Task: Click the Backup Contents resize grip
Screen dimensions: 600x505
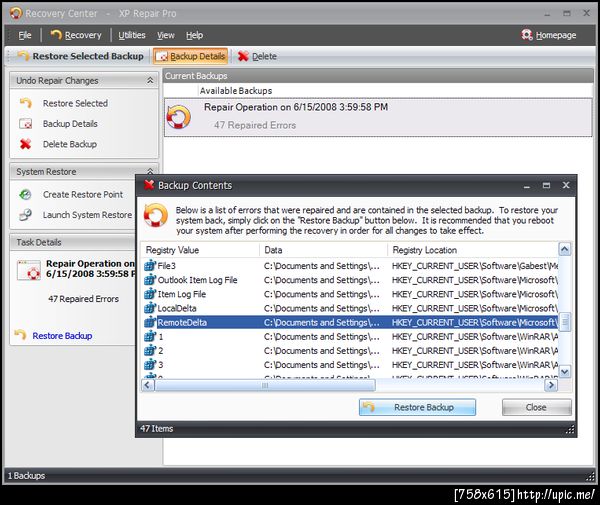Action: pos(570,430)
